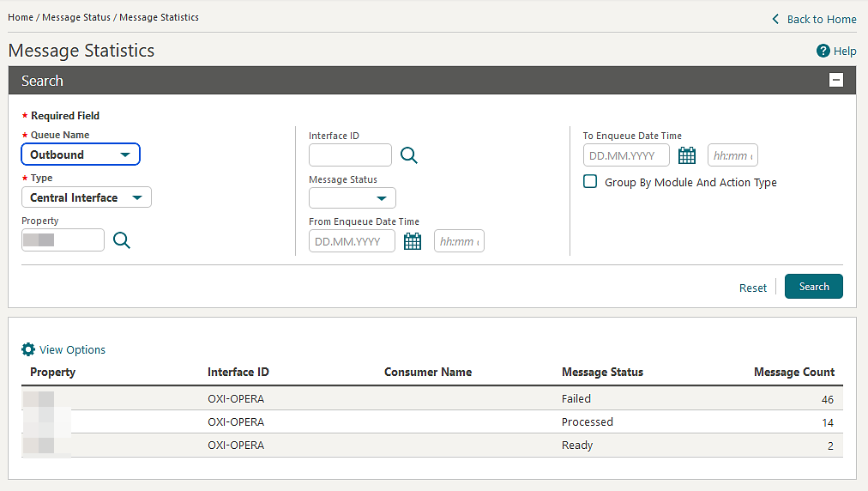
Task: Click the From Enqueue time hh:mm field
Action: pos(459,241)
